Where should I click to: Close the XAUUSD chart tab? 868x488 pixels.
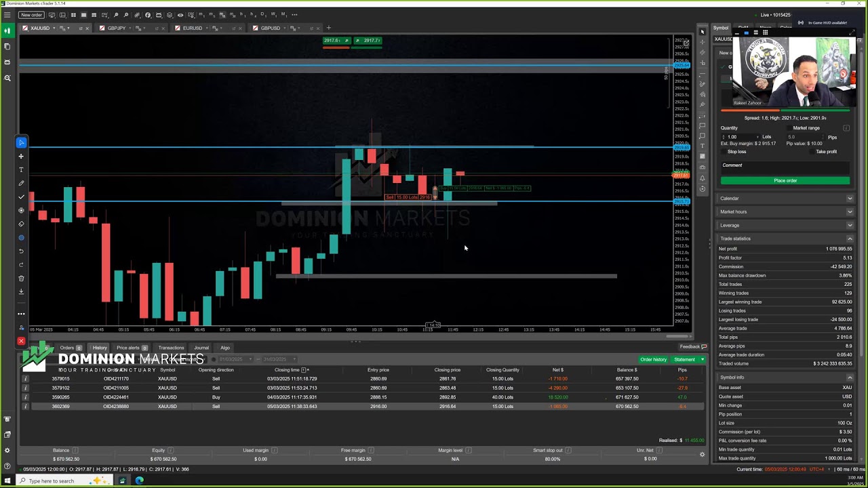[x=87, y=28]
